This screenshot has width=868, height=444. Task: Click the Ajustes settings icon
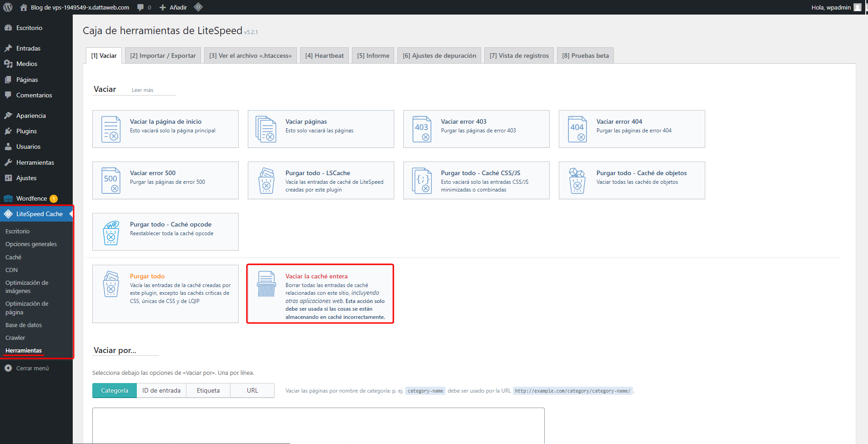point(8,178)
